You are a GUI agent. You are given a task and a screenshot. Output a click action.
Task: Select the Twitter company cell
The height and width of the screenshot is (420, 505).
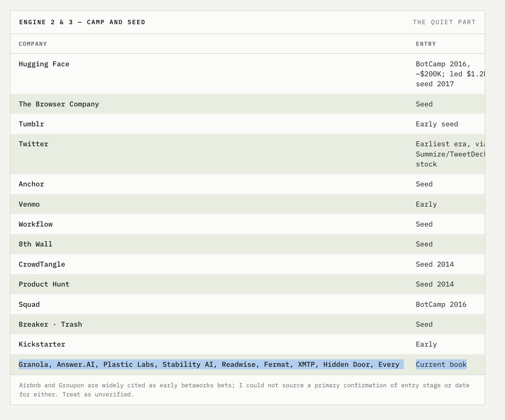[34, 144]
